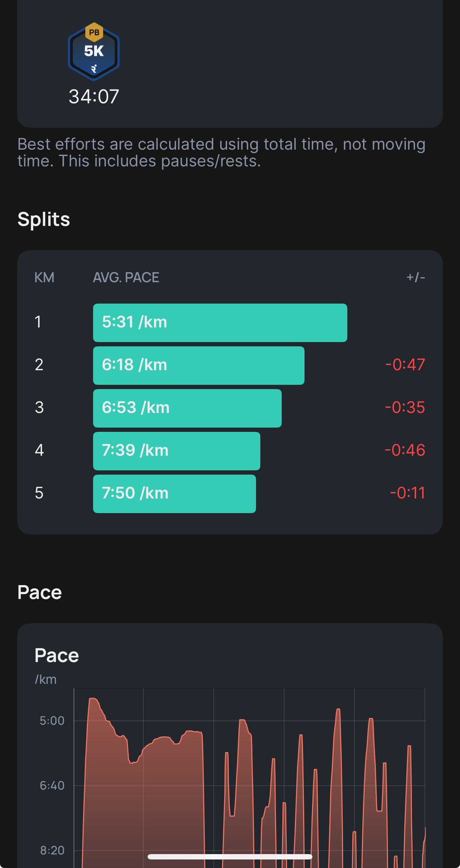This screenshot has height=868, width=460.
Task: Tap the Pace section heading above the chart card
Action: click(x=40, y=593)
